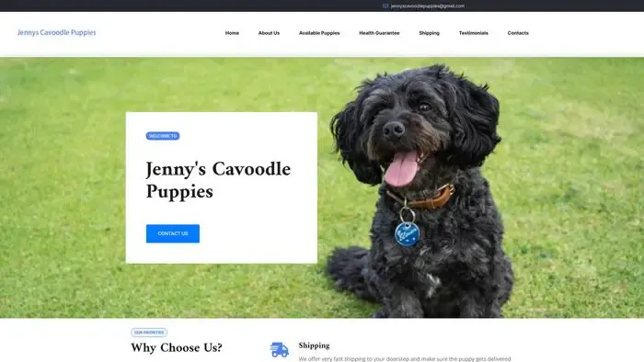Click the Jennys Cavoodle Puppies site logo
The width and height of the screenshot is (644, 362).
pyautogui.click(x=57, y=32)
